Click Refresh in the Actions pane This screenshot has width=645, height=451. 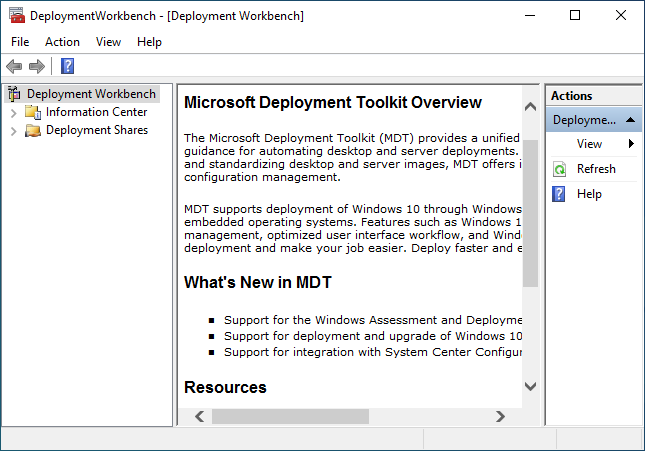click(596, 169)
